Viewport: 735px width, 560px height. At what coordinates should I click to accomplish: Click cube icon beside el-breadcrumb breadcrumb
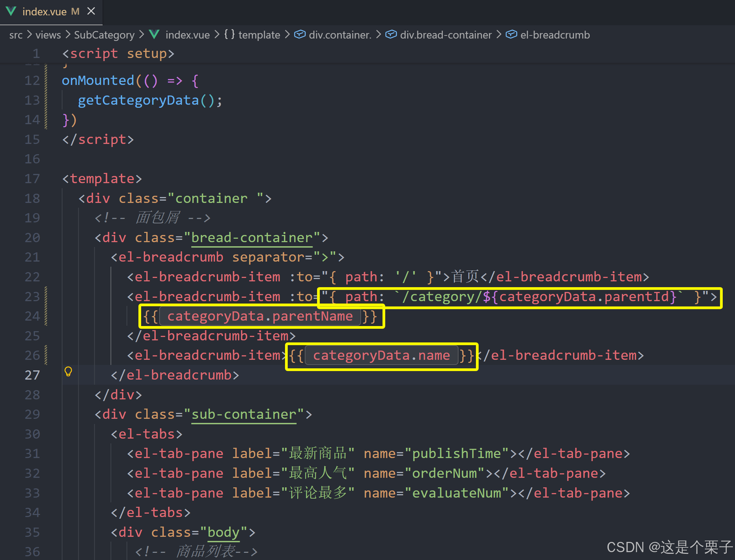(x=511, y=34)
